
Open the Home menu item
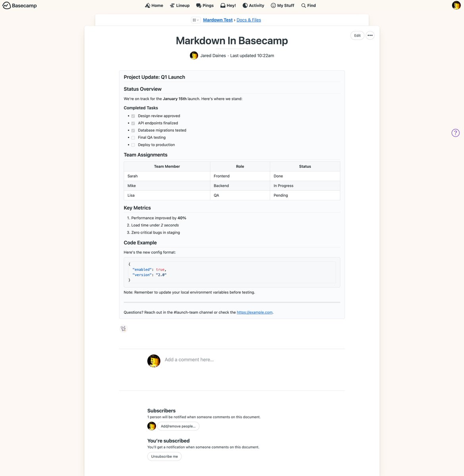154,6
